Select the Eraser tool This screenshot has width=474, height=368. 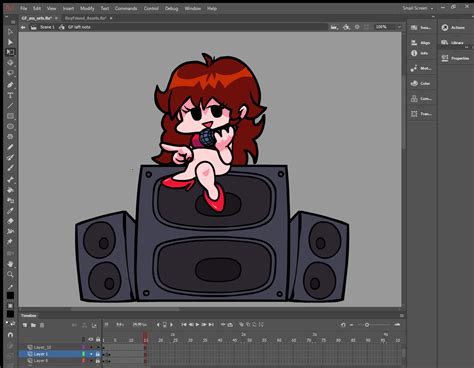(x=10, y=221)
